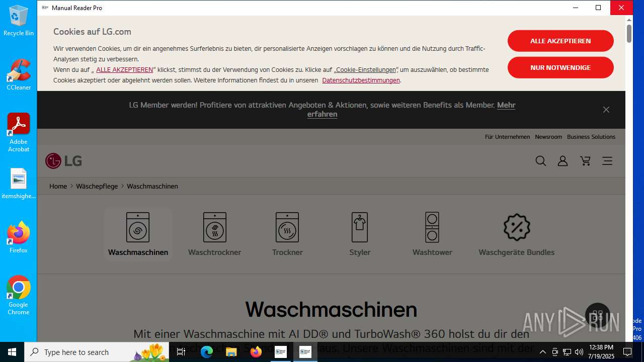Close the LG Member banner

click(x=606, y=110)
